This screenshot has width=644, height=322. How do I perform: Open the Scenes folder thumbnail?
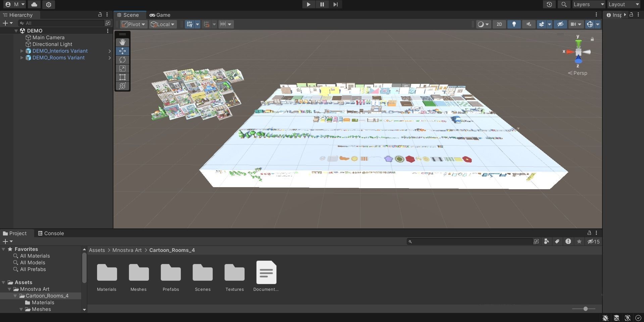pyautogui.click(x=203, y=272)
